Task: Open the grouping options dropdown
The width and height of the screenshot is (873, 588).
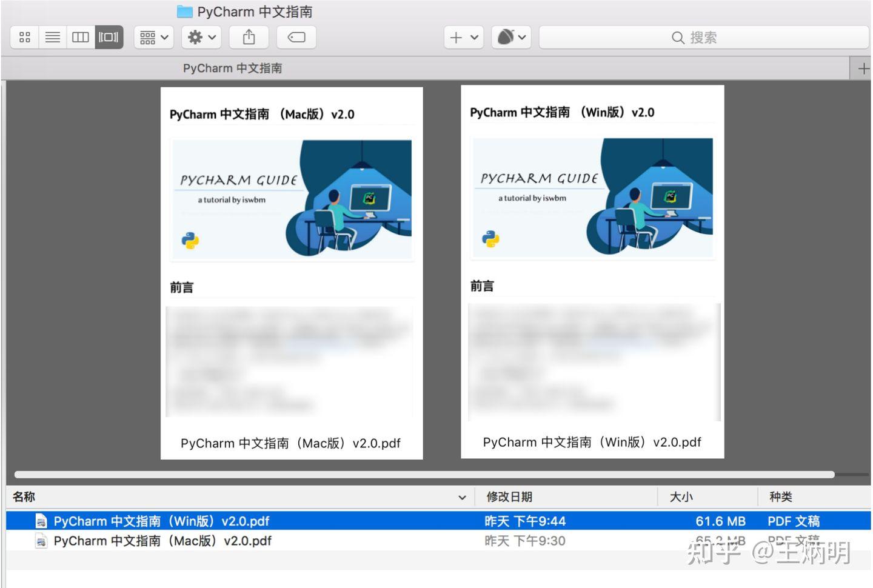Action: (153, 37)
